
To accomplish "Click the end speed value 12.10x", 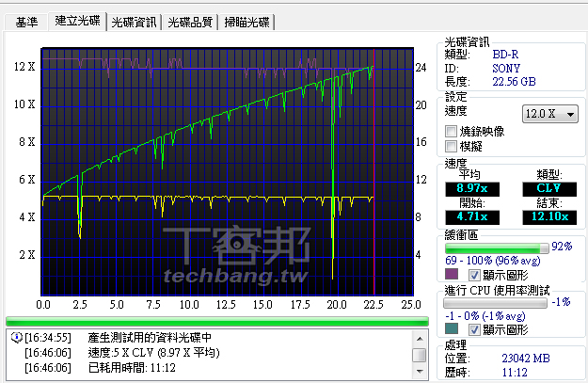I will [x=549, y=216].
